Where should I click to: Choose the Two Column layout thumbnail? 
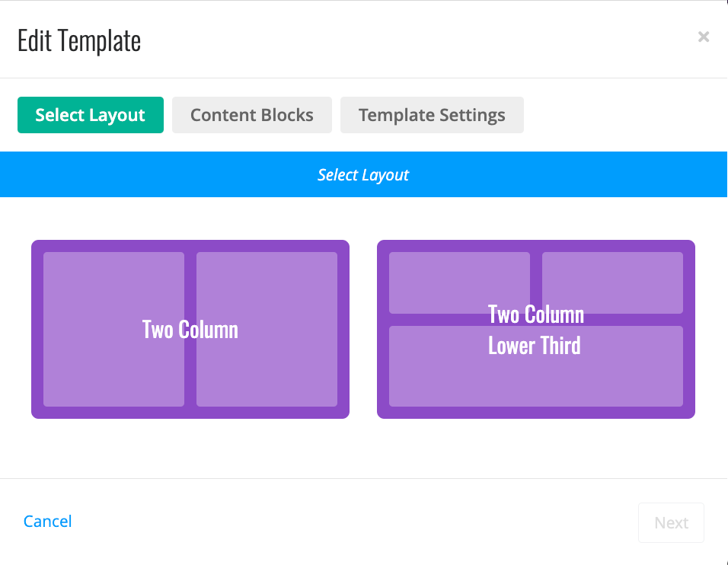(x=190, y=329)
